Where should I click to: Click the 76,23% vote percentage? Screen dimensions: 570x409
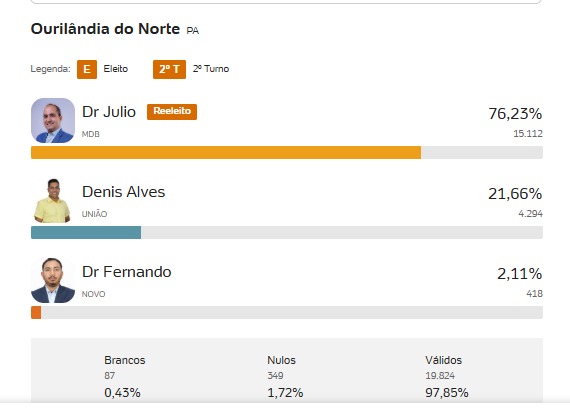click(x=515, y=114)
